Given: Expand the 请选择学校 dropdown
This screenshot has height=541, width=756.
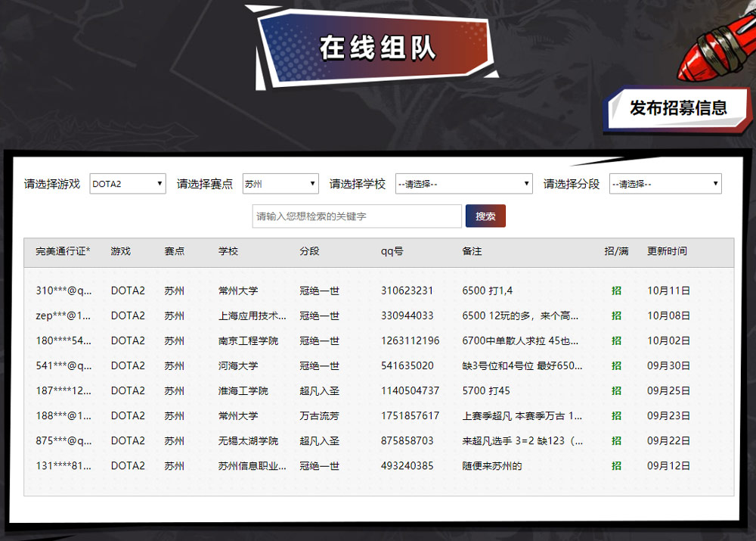Looking at the screenshot, I should point(463,183).
